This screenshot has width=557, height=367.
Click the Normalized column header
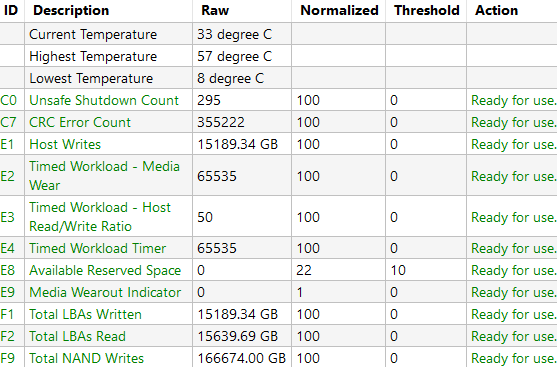[x=339, y=11]
